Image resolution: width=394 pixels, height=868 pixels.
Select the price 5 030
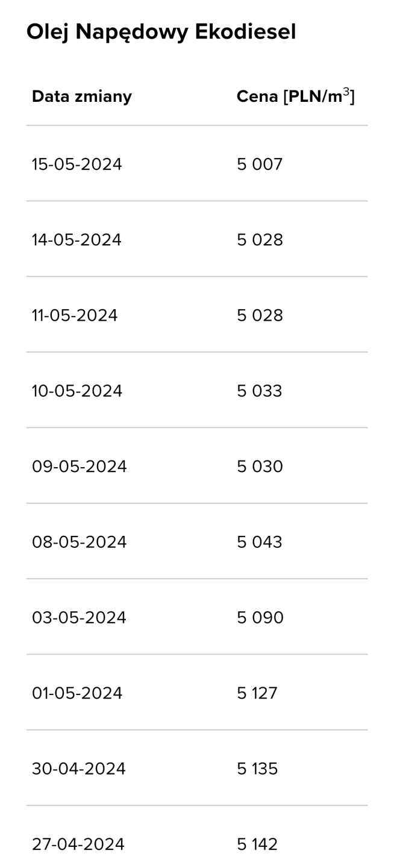click(260, 467)
